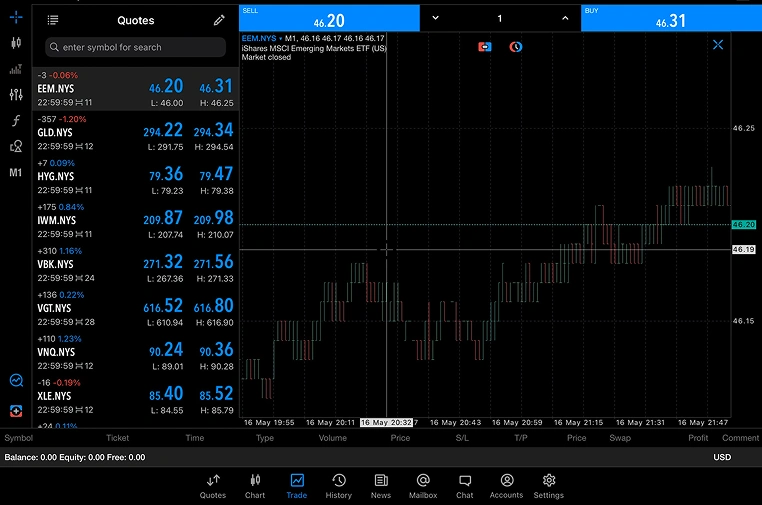Image resolution: width=762 pixels, height=505 pixels.
Task: Select the volume value 1 field
Action: click(x=500, y=18)
